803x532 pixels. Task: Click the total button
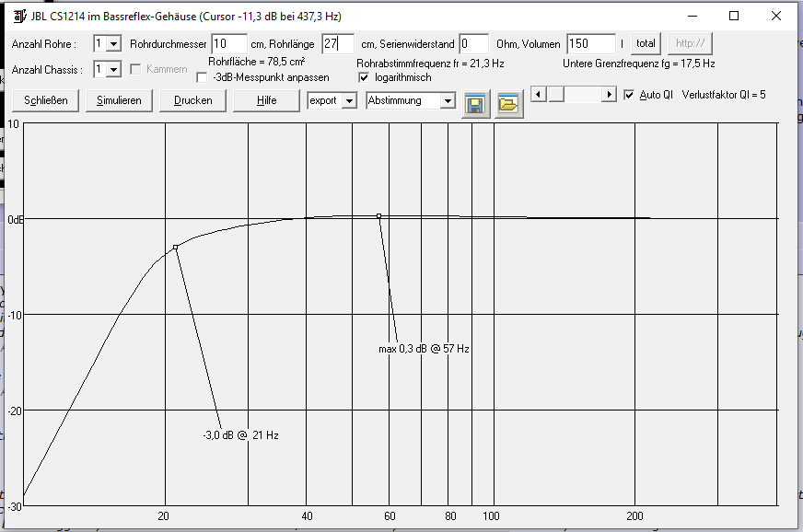[646, 43]
